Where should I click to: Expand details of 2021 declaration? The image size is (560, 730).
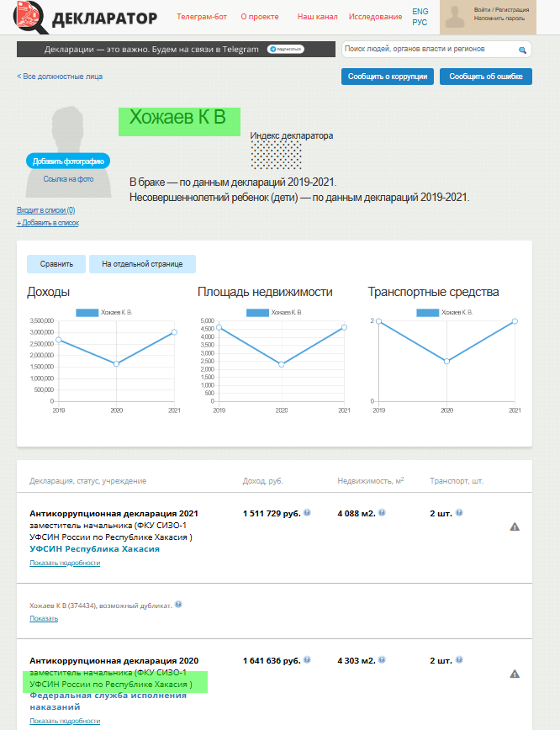[x=65, y=563]
